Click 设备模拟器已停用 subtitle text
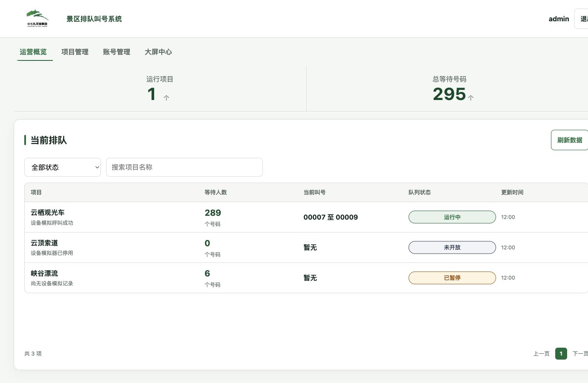The height and width of the screenshot is (383, 588). point(52,253)
